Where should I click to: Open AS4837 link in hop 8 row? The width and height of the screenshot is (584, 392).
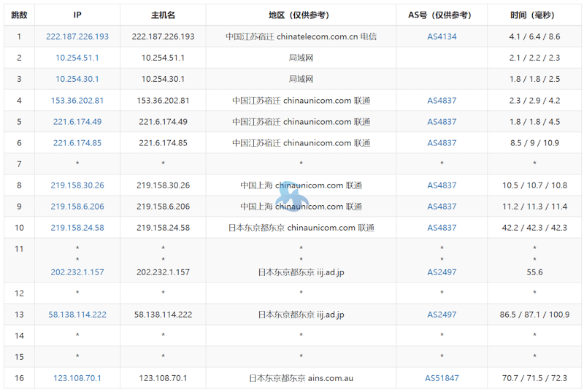(442, 185)
